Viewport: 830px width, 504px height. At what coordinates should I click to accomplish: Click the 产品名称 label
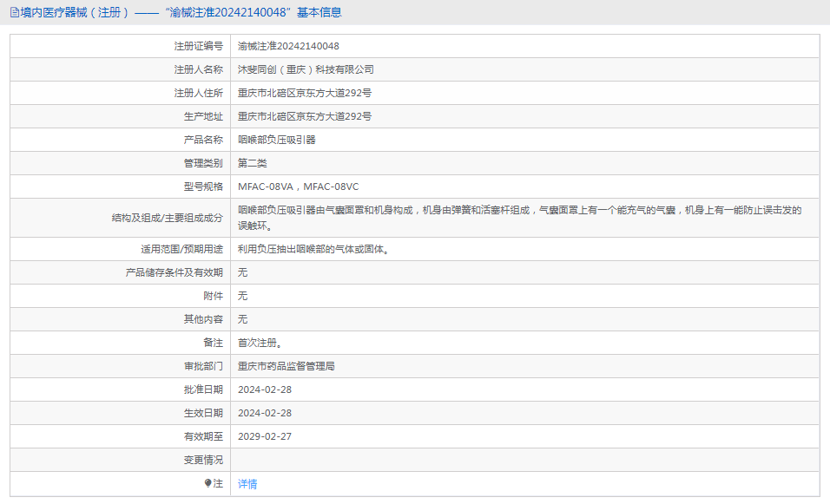click(x=203, y=140)
